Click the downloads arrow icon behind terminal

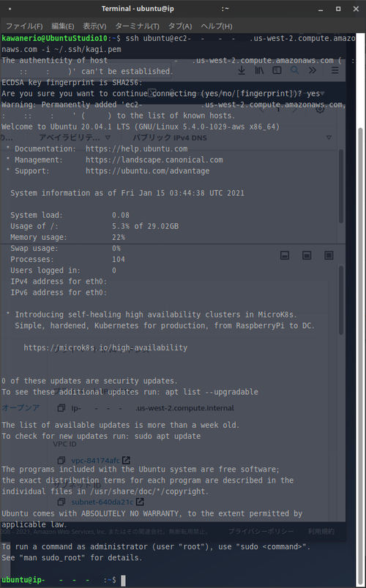(242, 70)
